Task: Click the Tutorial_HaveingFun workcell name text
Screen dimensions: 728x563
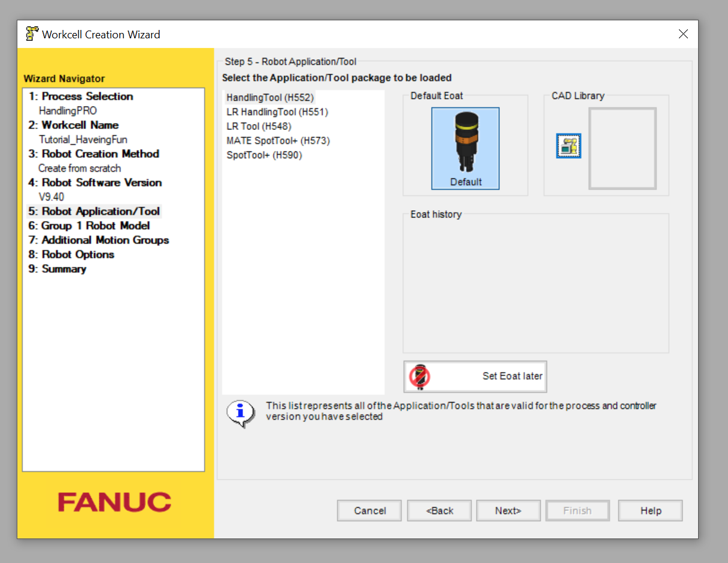Action: point(83,140)
